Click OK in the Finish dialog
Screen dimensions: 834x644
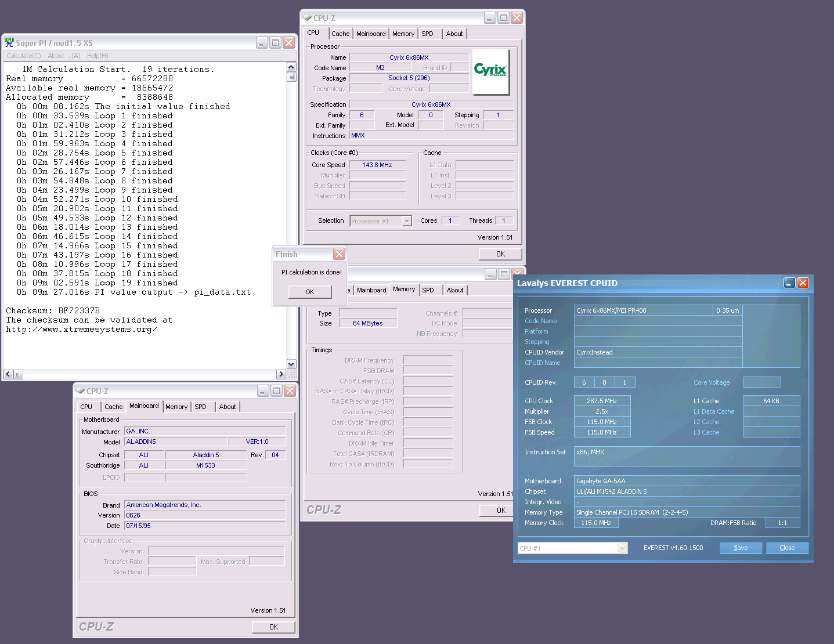tap(310, 292)
